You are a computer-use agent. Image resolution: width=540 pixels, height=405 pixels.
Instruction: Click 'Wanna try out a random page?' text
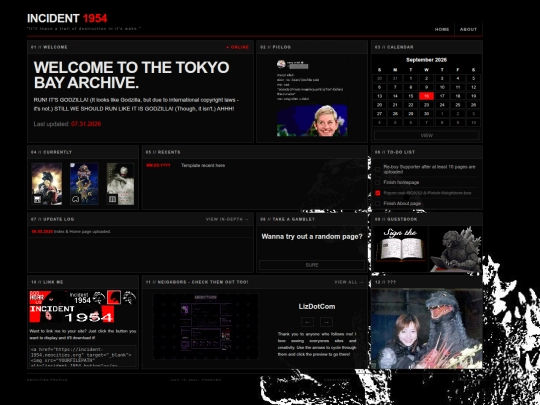point(312,237)
